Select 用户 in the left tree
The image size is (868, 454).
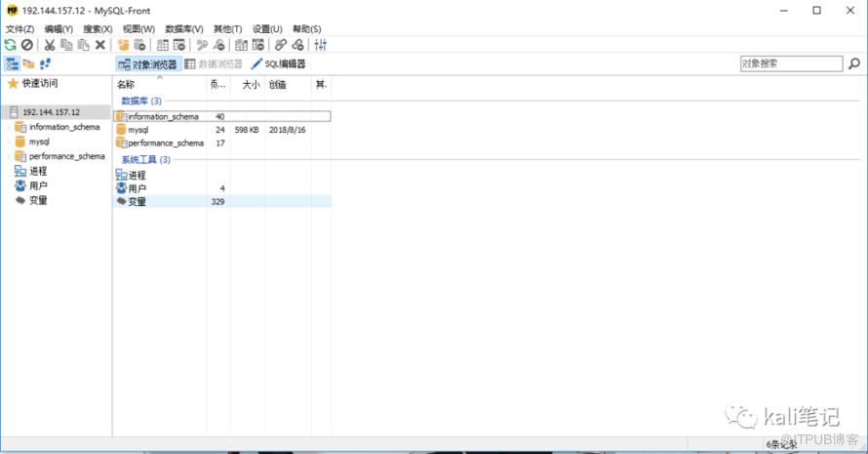38,186
